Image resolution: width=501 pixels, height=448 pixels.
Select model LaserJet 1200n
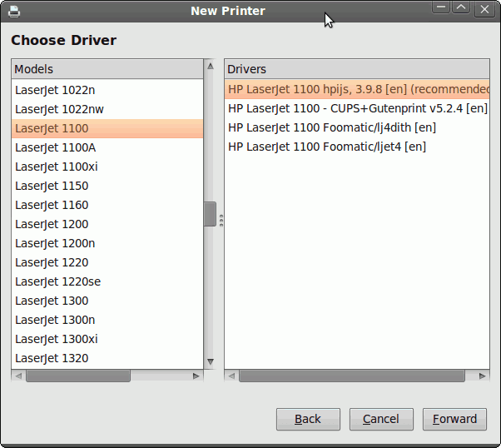pyautogui.click(x=107, y=243)
